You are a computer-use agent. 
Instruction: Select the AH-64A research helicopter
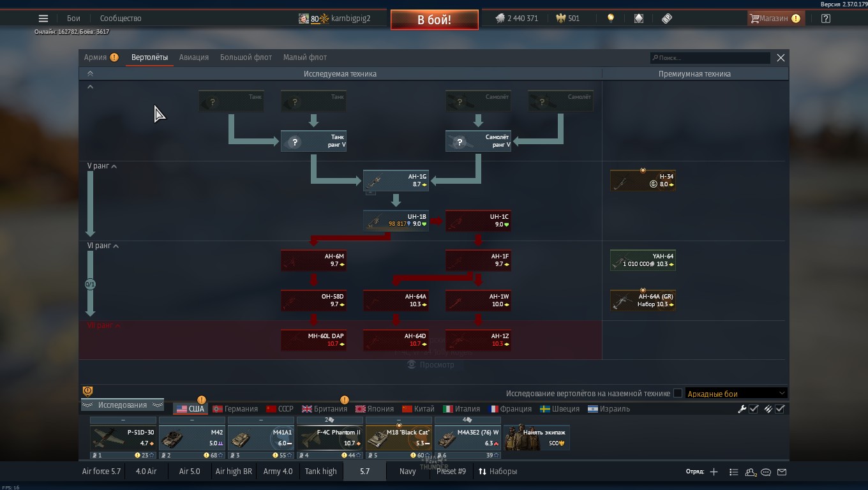(x=396, y=301)
